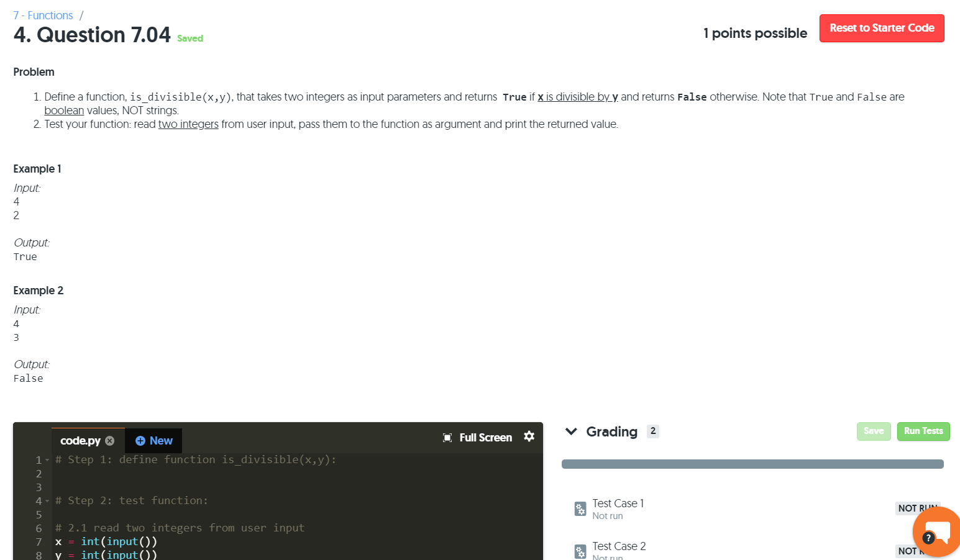Open the 7 - Functions breadcrumb
The image size is (960, 560).
coord(42,15)
